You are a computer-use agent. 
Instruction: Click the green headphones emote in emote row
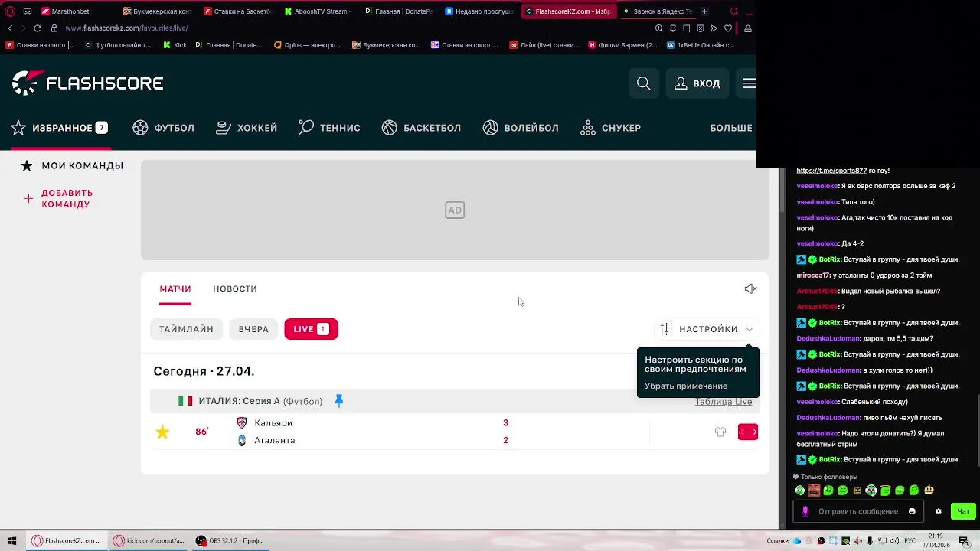(x=871, y=490)
